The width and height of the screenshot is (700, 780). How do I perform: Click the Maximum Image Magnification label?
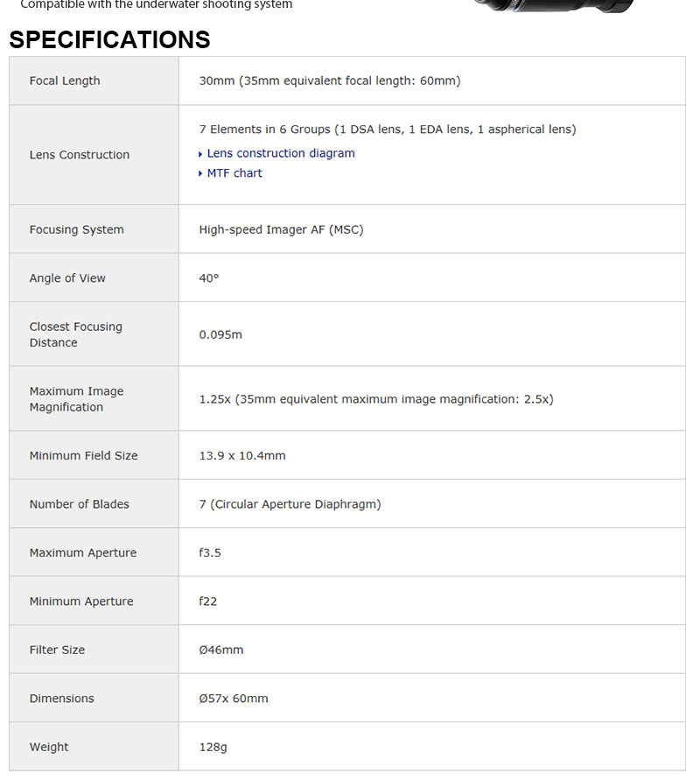click(76, 399)
